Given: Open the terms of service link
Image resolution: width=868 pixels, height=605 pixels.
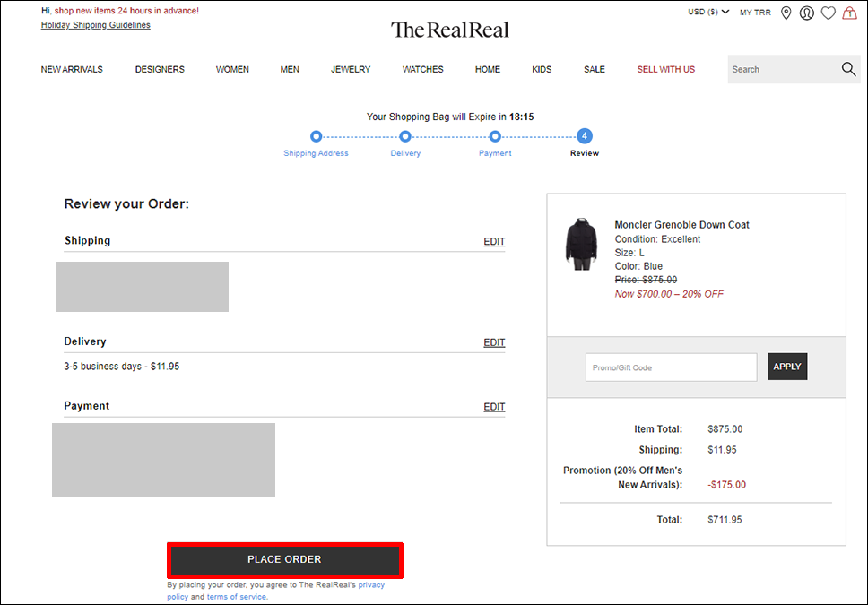Looking at the screenshot, I should [237, 597].
